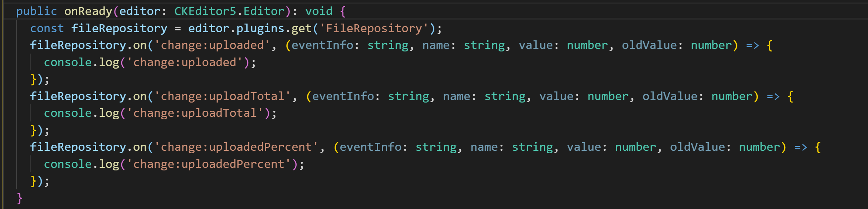The image size is (868, 209).
Task: Click the 'onReady' method name
Action: pos(88,11)
